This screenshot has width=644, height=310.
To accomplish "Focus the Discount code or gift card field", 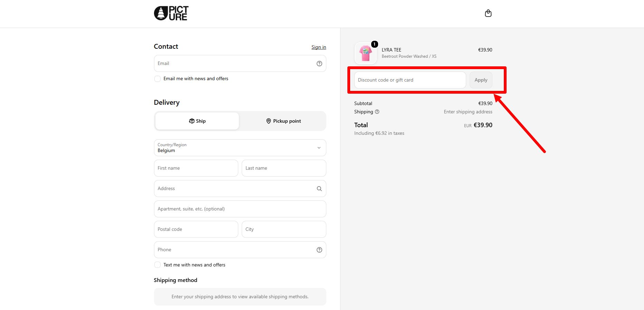I will click(x=410, y=80).
